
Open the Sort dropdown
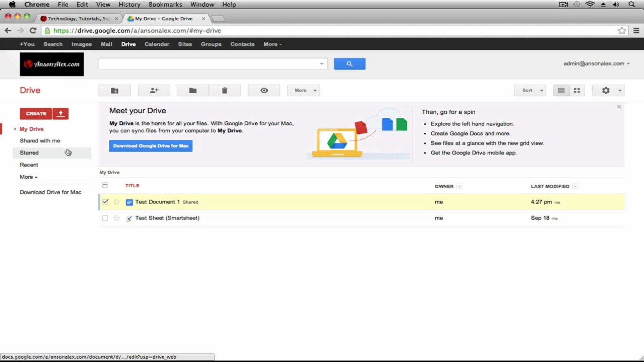tap(530, 90)
